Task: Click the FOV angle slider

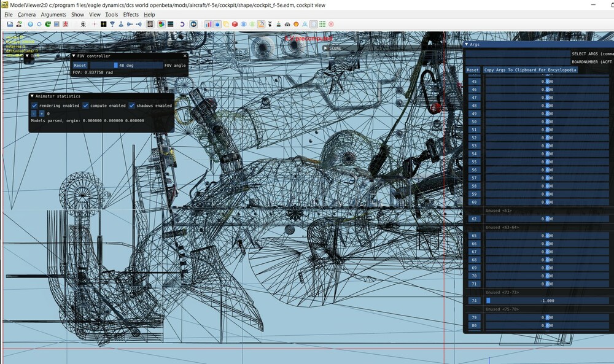Action: click(125, 65)
